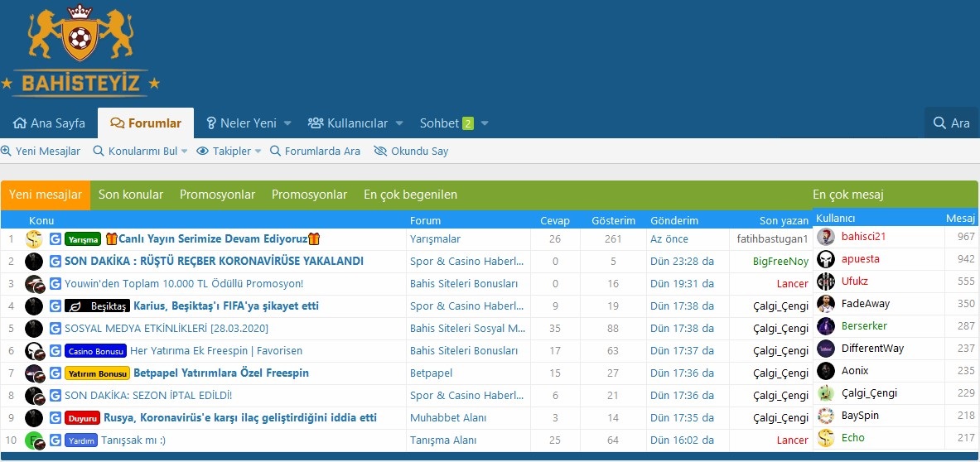Switch to Son konular tab
Viewport: 980px width, 462px height.
tap(131, 195)
